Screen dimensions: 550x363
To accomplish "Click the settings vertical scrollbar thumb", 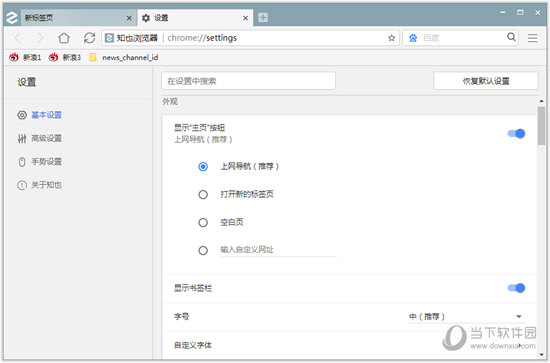I will click(x=542, y=126).
